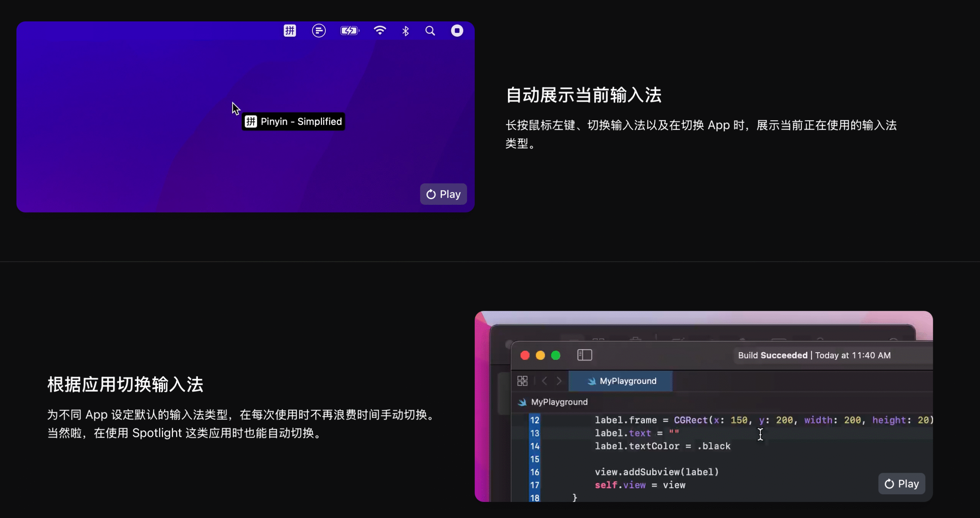The width and height of the screenshot is (980, 518).
Task: Click the screen recording stop icon
Action: click(457, 30)
